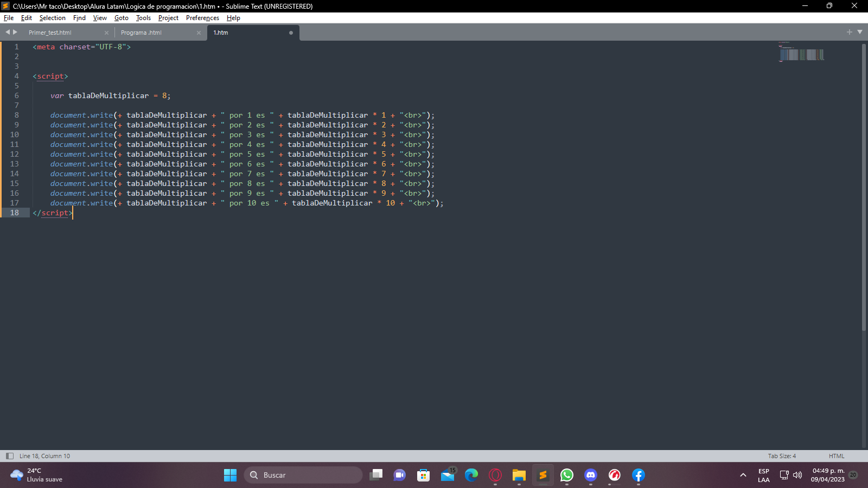Image resolution: width=868 pixels, height=488 pixels.
Task: Open WhatsApp from taskbar
Action: pyautogui.click(x=567, y=475)
